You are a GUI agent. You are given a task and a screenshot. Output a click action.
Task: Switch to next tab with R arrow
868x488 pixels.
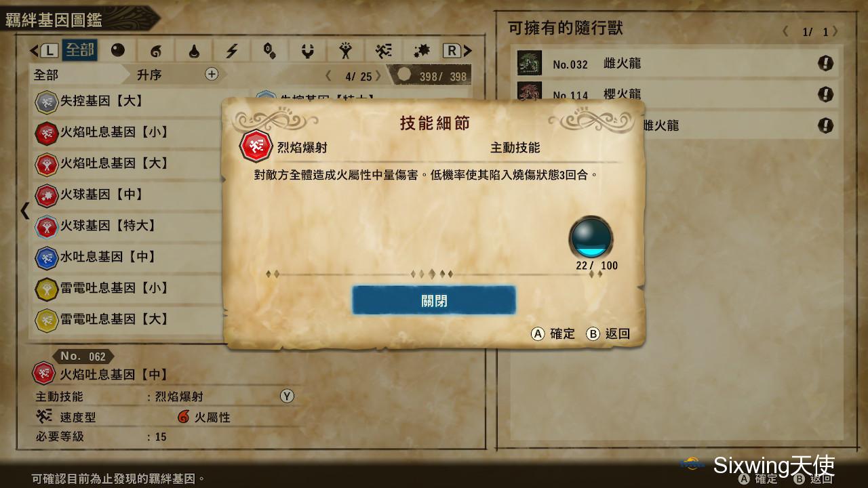[457, 51]
